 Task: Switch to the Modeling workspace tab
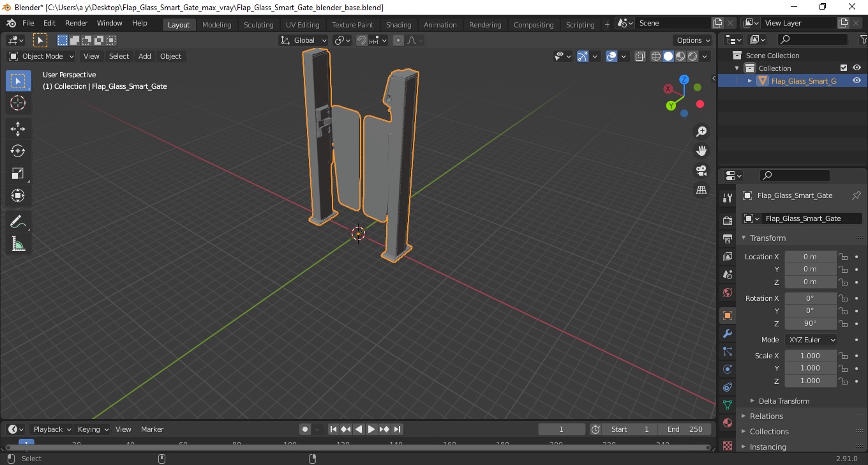pos(216,25)
